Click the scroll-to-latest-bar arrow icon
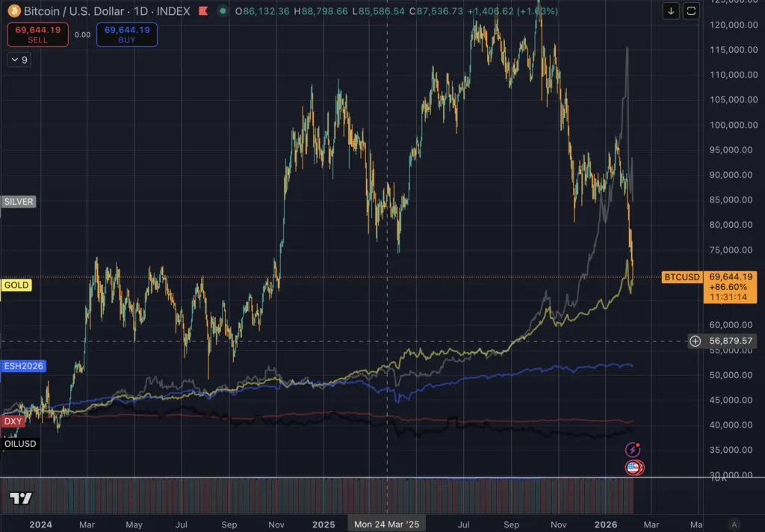This screenshot has width=765, height=532. click(x=670, y=12)
